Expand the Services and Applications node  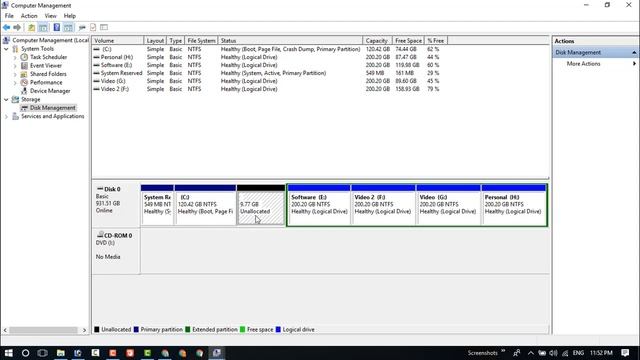pos(6,117)
